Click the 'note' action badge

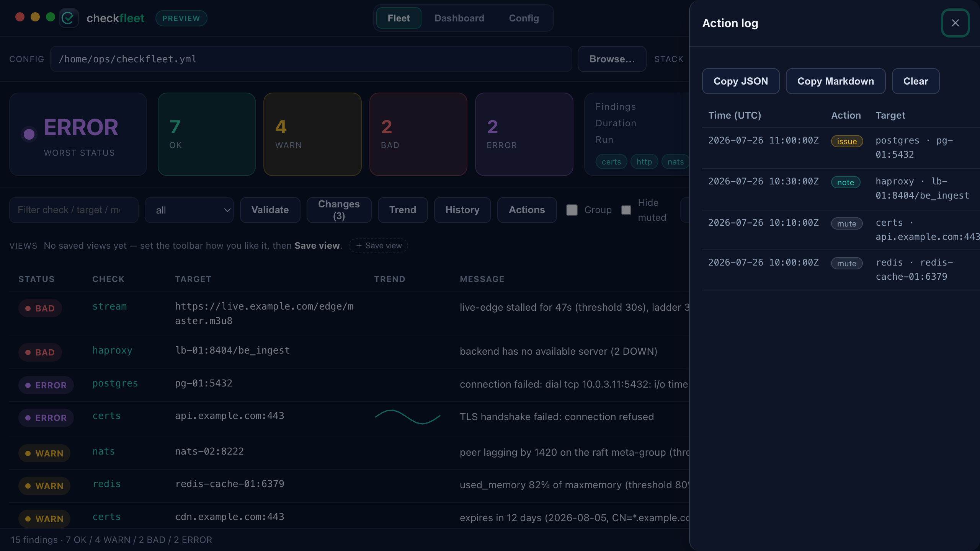(845, 182)
